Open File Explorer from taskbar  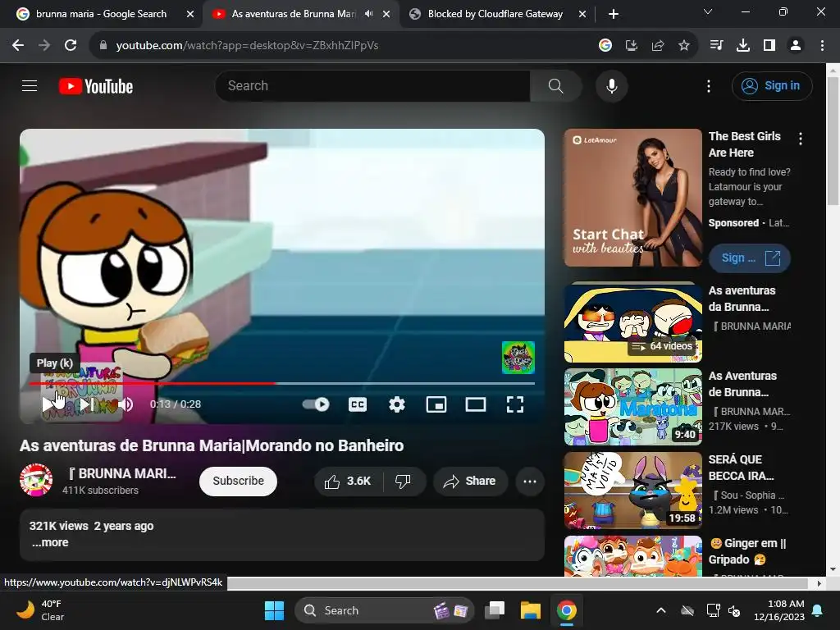[531, 610]
